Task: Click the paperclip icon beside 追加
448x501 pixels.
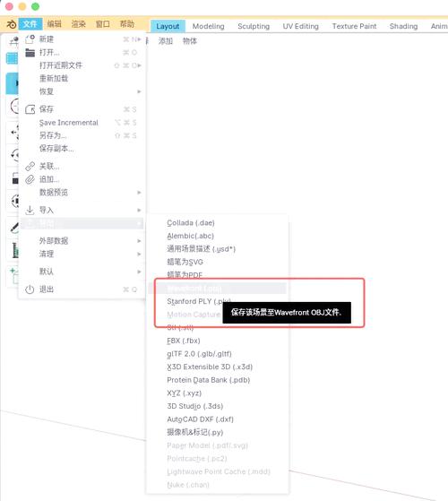Action: pos(30,179)
